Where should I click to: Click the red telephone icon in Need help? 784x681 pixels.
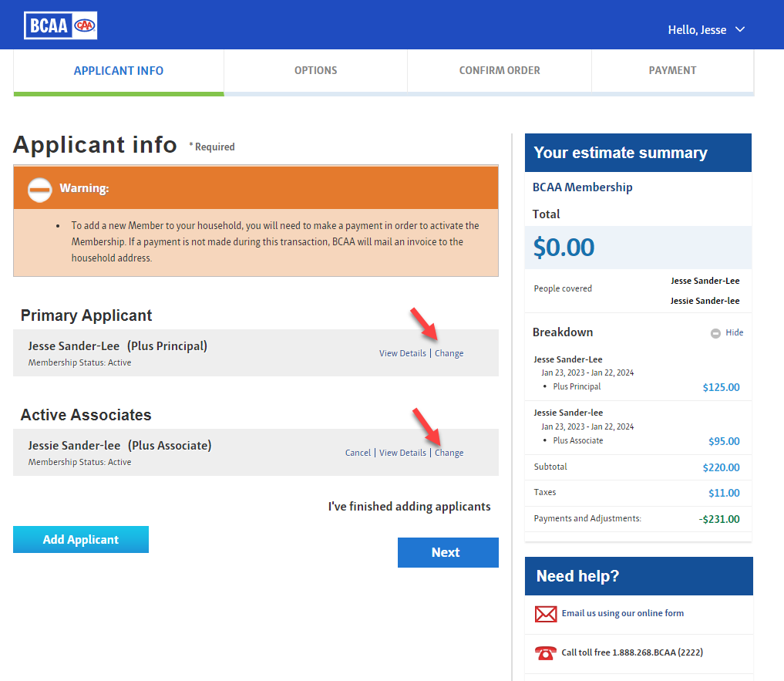[x=546, y=652]
